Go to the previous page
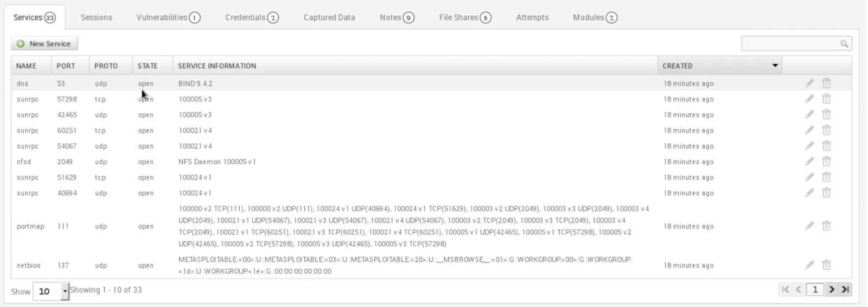Screen dimensions: 868x307 coord(799,290)
